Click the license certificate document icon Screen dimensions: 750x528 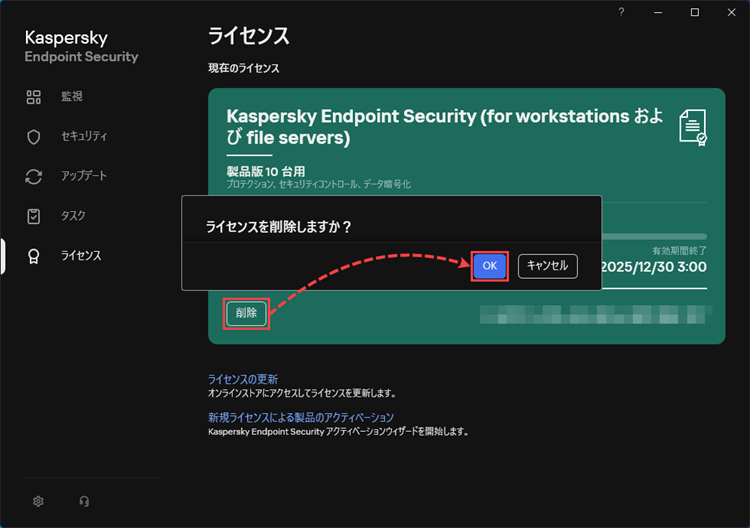point(693,127)
